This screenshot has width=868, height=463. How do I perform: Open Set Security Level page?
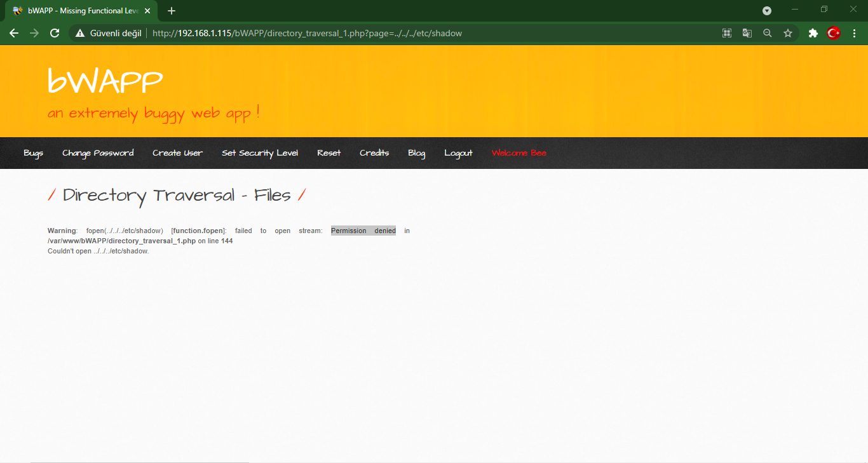(x=260, y=153)
